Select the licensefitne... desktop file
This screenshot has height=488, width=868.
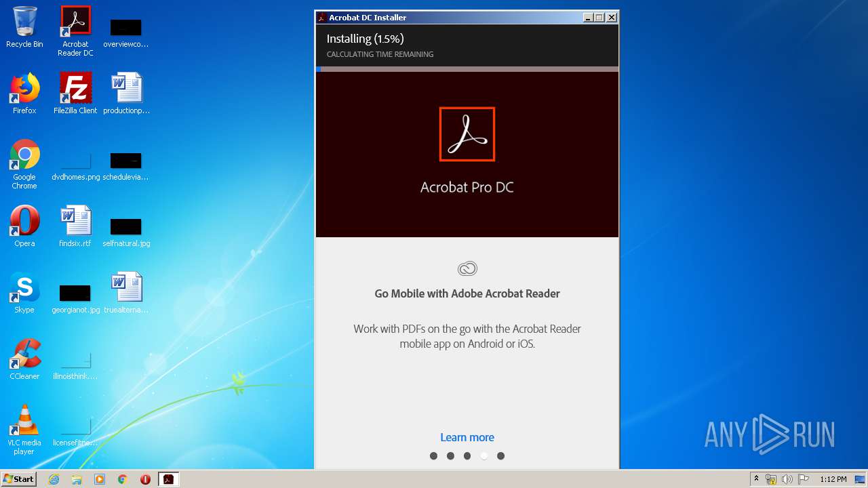(x=75, y=432)
